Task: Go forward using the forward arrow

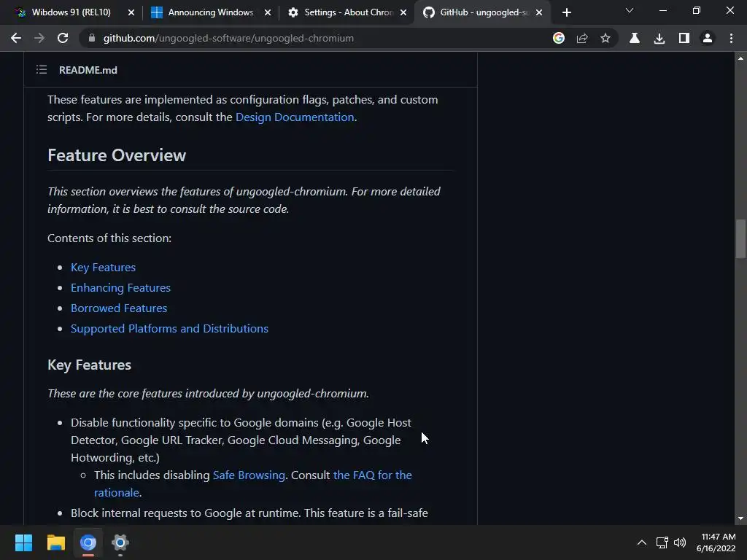Action: pos(39,38)
